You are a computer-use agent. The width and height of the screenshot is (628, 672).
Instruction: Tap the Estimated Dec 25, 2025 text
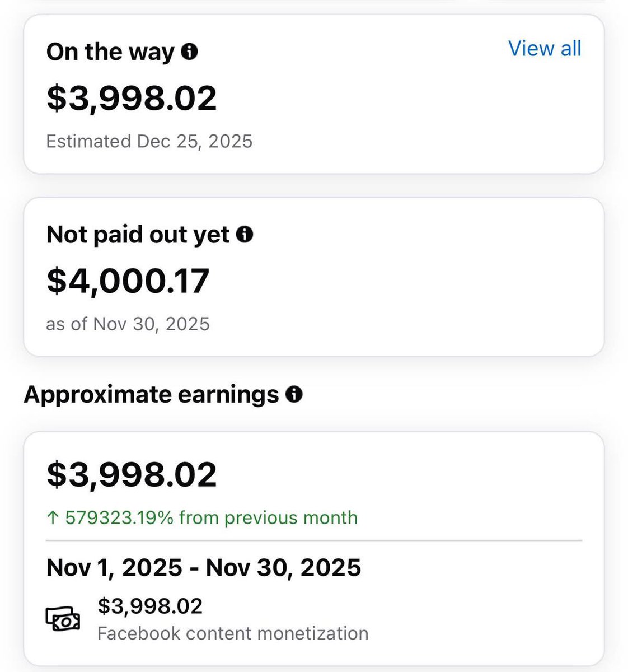(149, 141)
